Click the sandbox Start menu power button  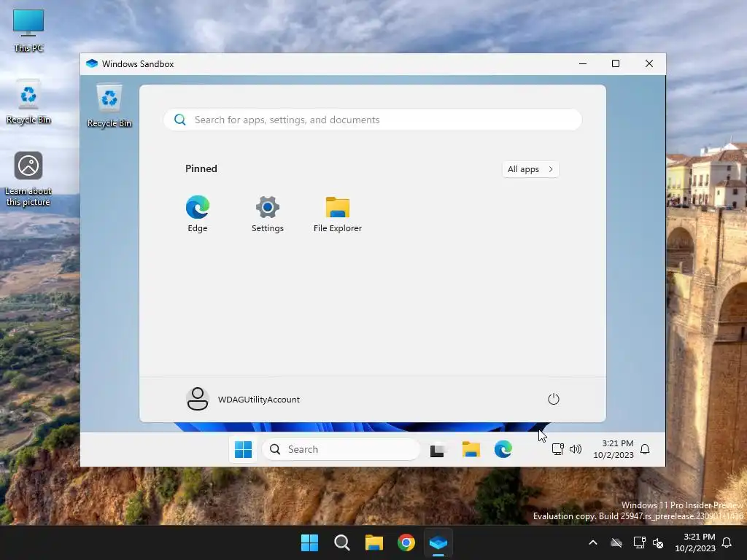[553, 399]
